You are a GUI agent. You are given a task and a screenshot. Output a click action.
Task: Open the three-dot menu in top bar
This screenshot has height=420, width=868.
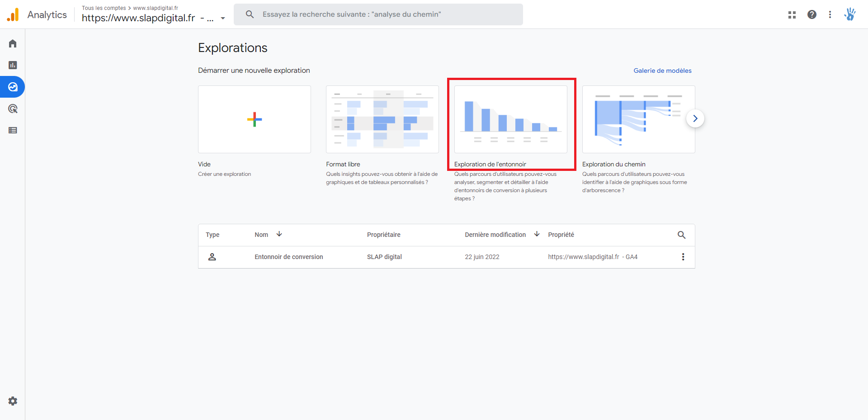830,14
